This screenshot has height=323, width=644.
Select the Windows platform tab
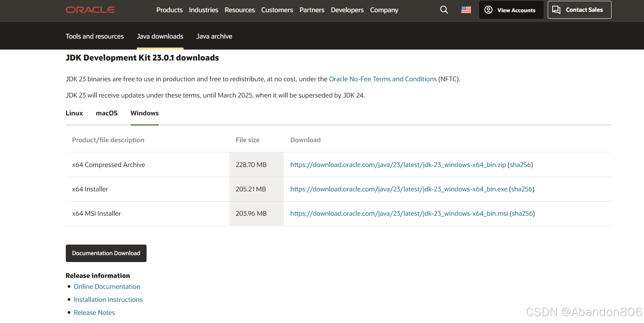pyautogui.click(x=145, y=113)
